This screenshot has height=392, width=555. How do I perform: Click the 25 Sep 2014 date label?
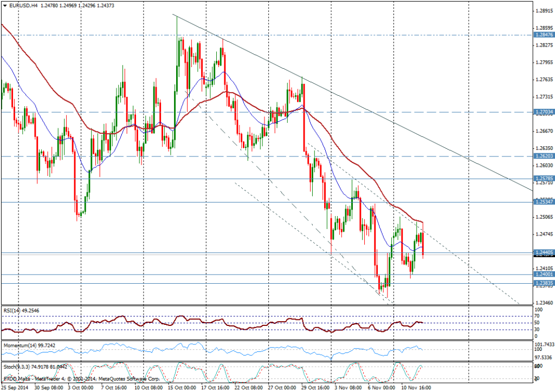click(x=15, y=388)
